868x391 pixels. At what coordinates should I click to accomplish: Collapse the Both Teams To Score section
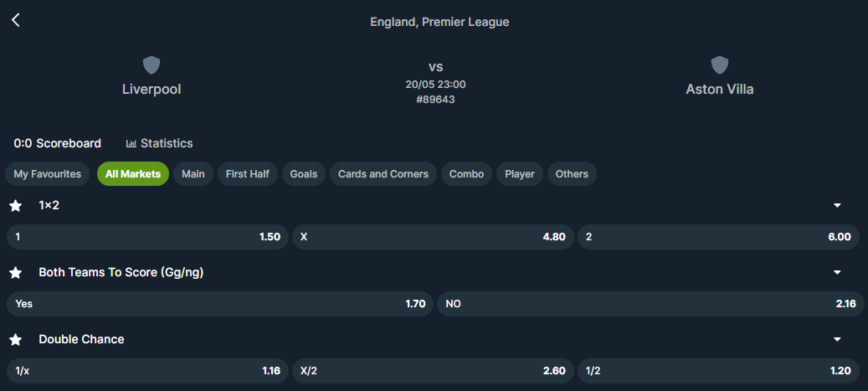[x=836, y=273]
